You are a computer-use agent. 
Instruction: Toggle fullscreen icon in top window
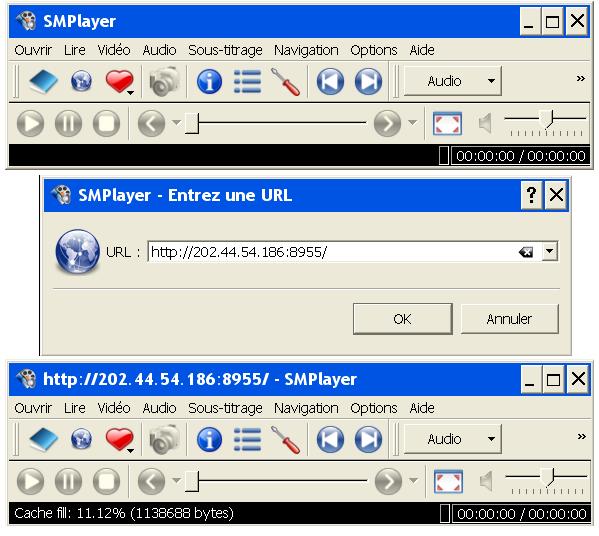click(447, 123)
